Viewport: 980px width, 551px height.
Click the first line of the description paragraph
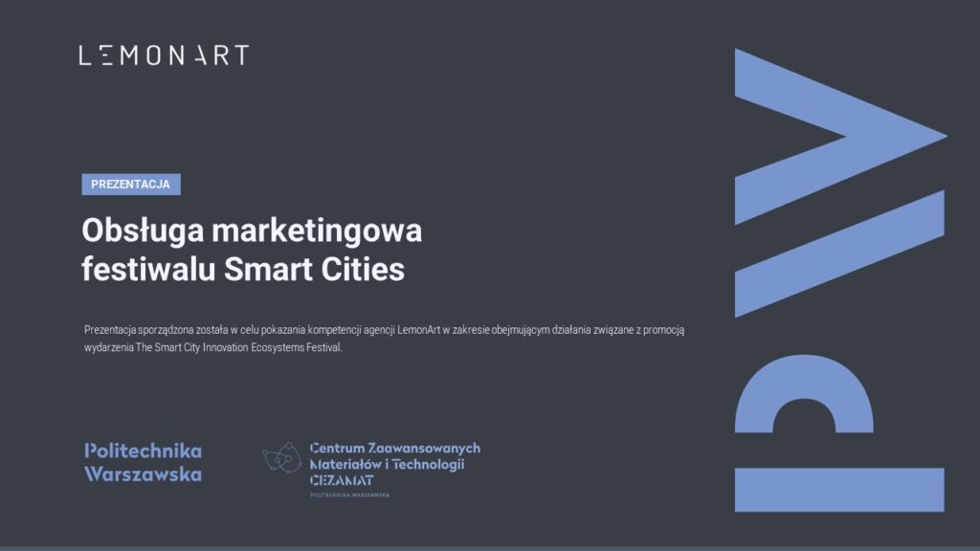[384, 330]
